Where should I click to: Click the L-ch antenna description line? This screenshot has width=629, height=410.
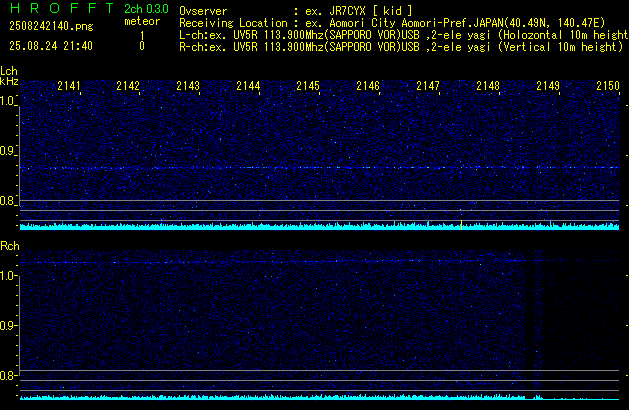click(x=404, y=35)
